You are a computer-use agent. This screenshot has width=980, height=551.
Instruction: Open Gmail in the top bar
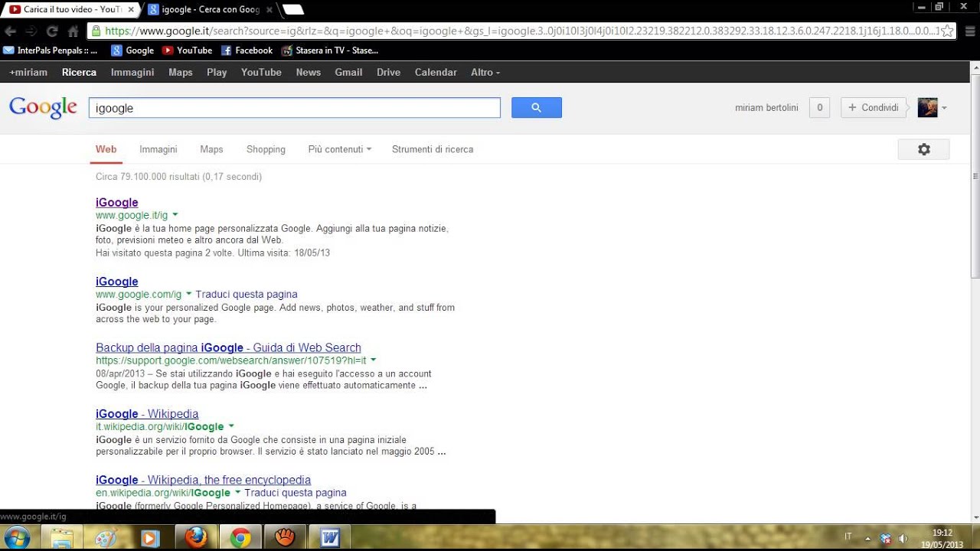pyautogui.click(x=348, y=72)
